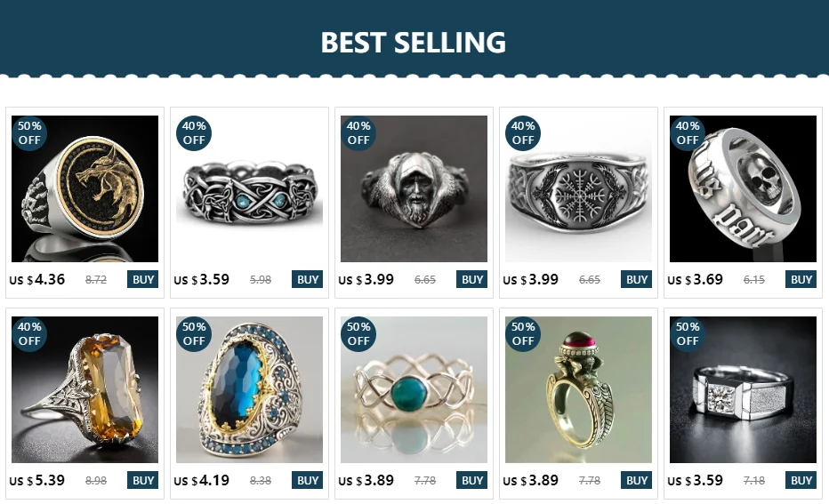
Task: Open the oval blue stone filigree ring
Action: pyautogui.click(x=249, y=389)
